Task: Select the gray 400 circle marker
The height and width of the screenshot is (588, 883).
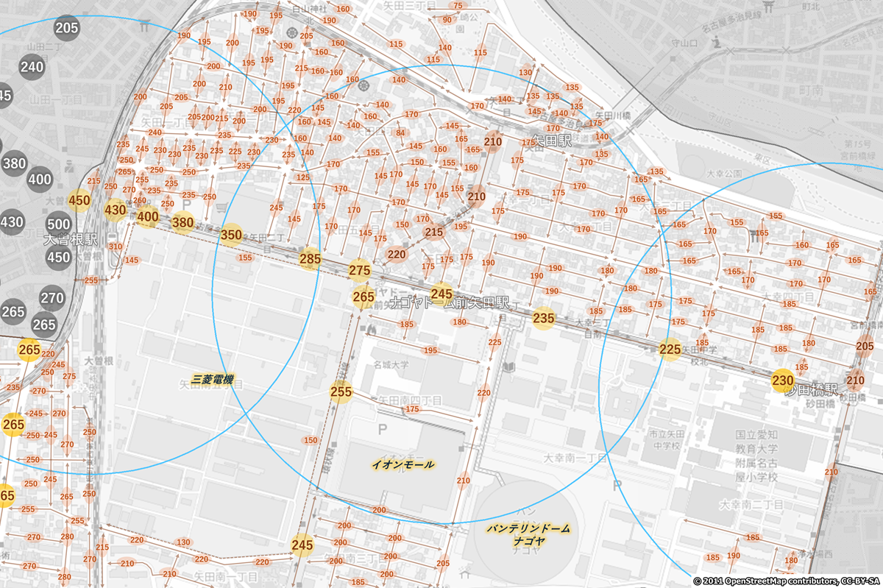Action: coord(40,179)
